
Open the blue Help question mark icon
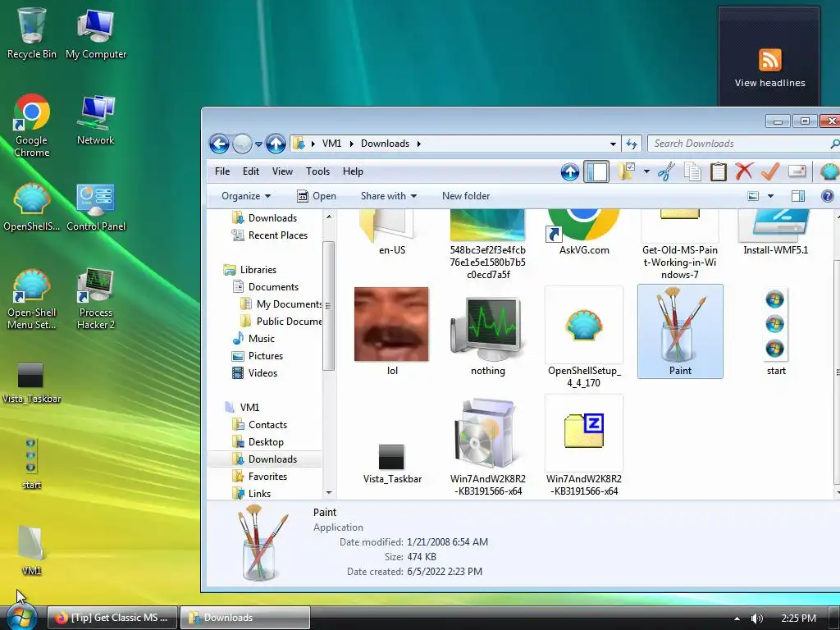(x=827, y=196)
